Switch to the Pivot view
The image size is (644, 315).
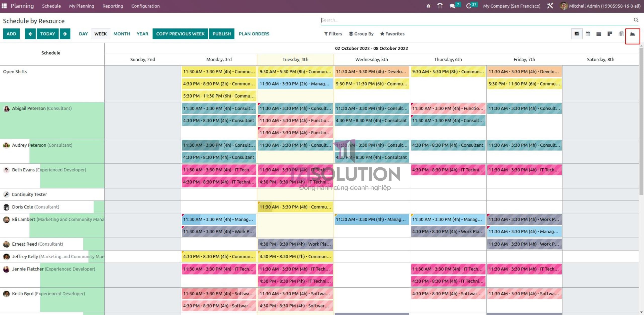pos(620,34)
